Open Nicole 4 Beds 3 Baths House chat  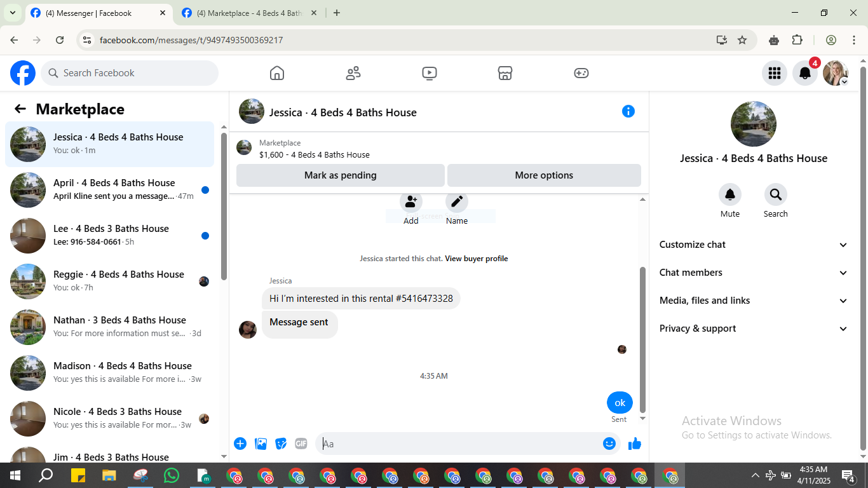pyautogui.click(x=110, y=419)
